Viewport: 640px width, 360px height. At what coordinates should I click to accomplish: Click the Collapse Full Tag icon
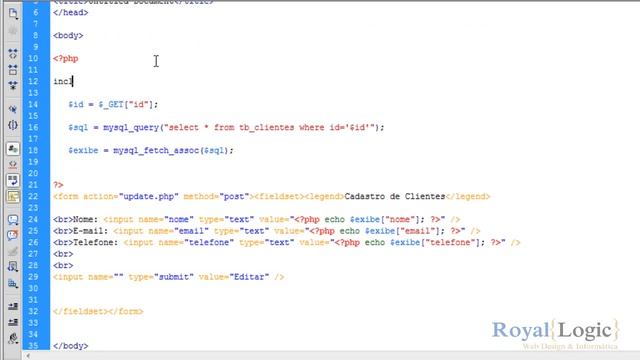pyautogui.click(x=13, y=53)
